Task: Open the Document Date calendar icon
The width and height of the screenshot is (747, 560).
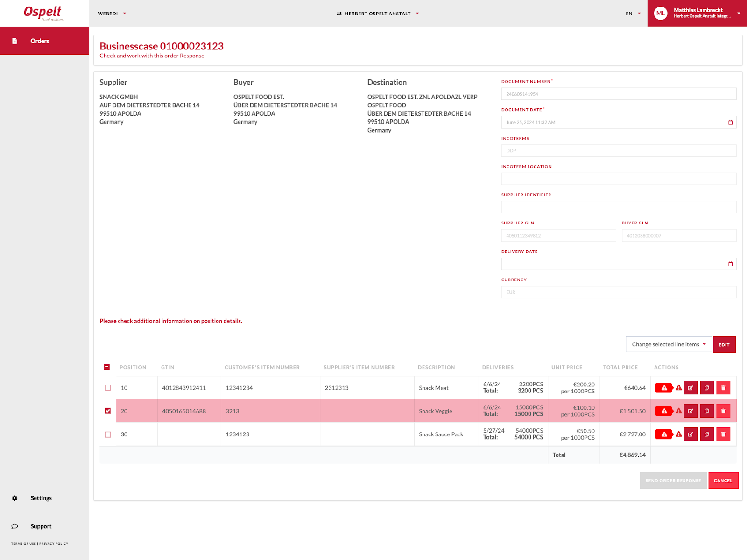Action: tap(730, 123)
